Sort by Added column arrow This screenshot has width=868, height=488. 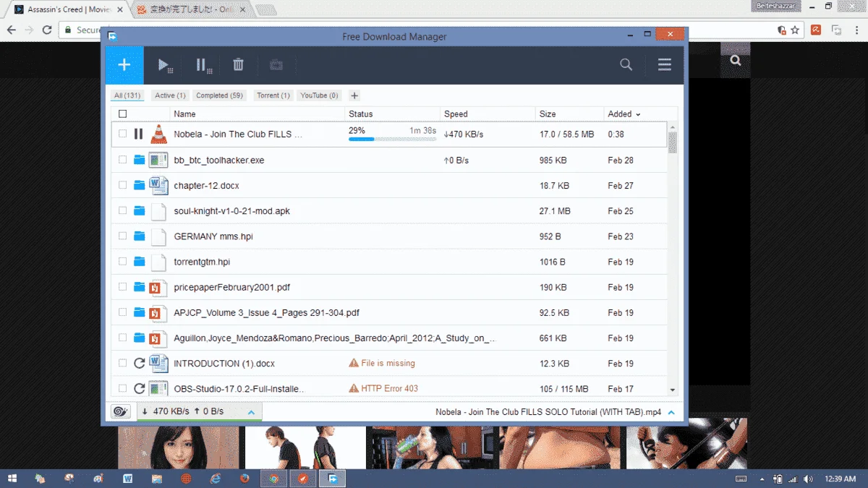[x=638, y=114]
